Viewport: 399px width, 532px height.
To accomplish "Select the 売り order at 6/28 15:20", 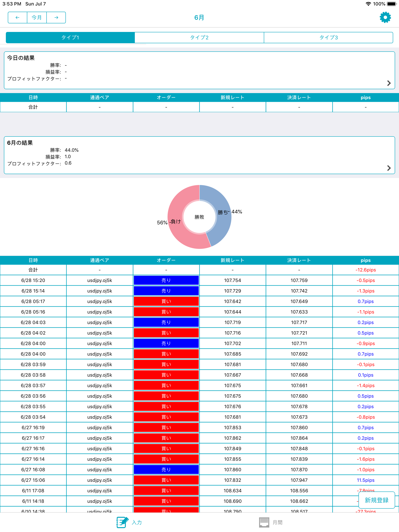I will click(x=166, y=280).
